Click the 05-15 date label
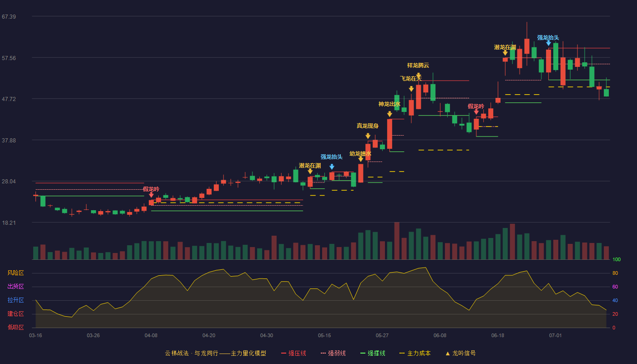This screenshot has width=637, height=364. 324,335
